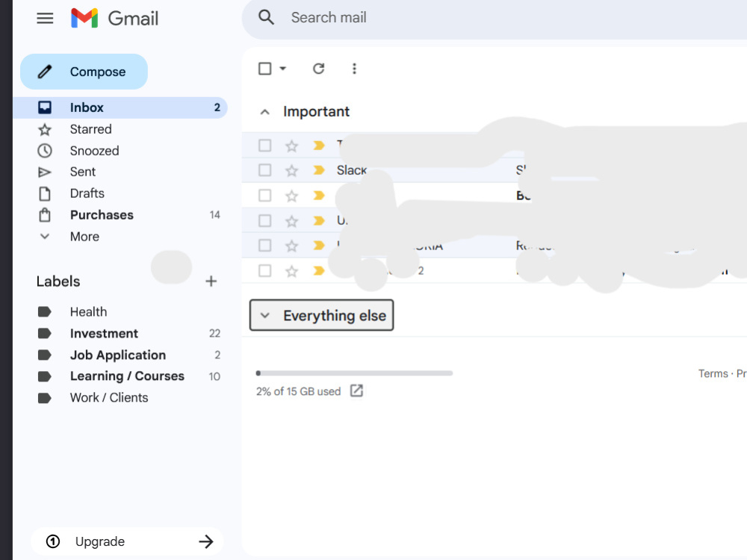
Task: Open the select dropdown arrow beside checkbox
Action: click(282, 69)
